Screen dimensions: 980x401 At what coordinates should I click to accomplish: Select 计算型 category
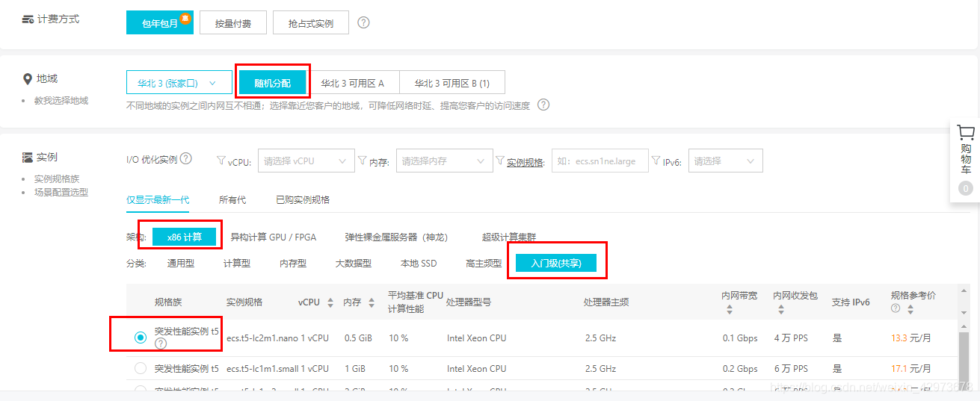click(x=237, y=263)
